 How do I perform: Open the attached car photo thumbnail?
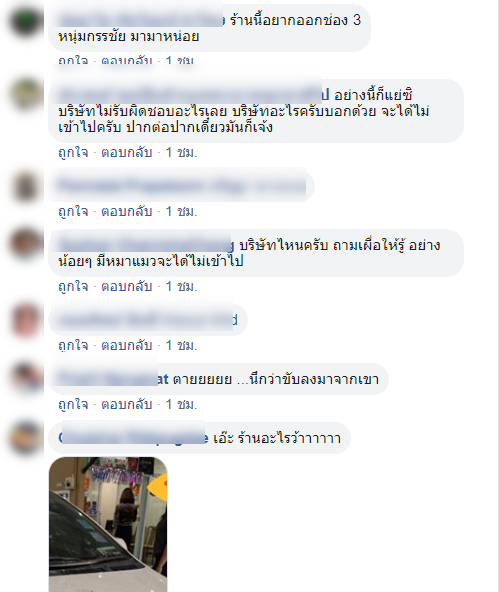coord(108,524)
